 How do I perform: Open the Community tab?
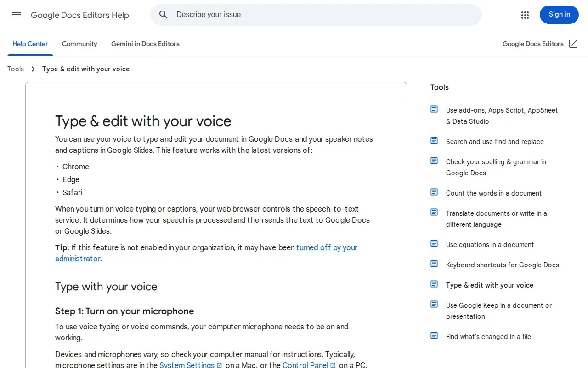79,44
